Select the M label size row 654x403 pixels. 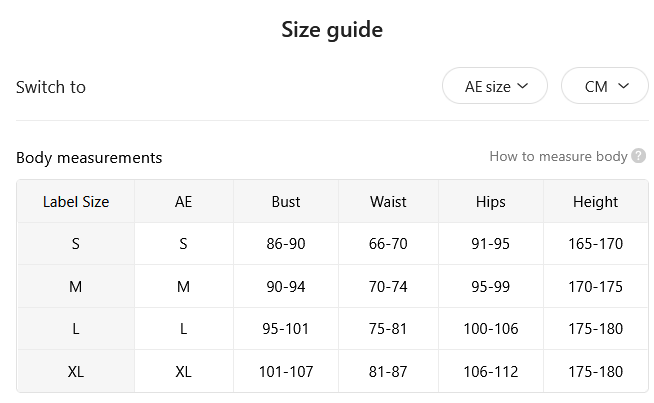click(x=332, y=287)
